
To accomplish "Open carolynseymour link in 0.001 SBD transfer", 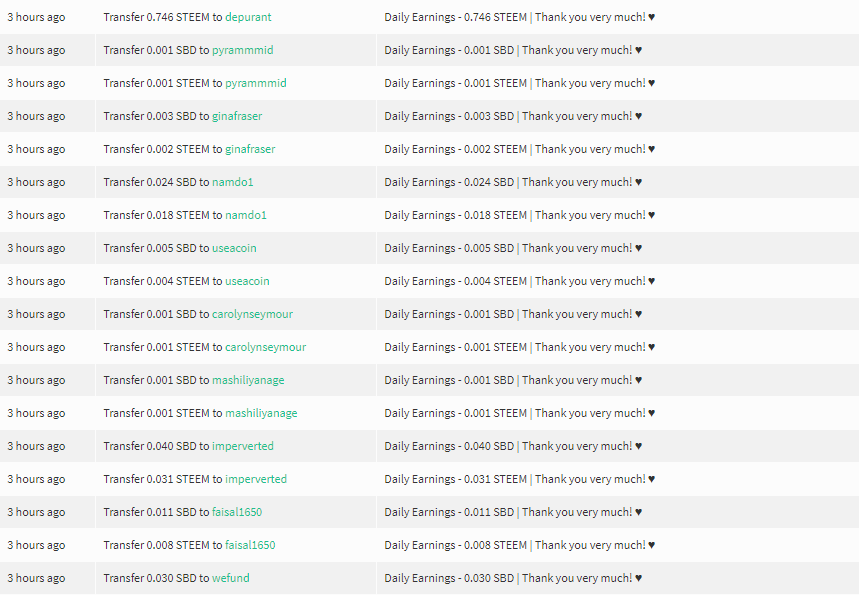I will (x=253, y=314).
